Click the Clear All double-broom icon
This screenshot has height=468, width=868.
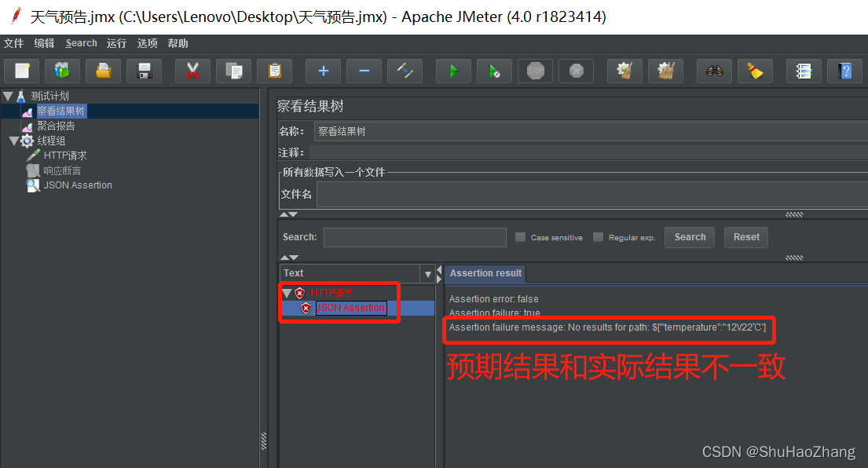click(665, 71)
